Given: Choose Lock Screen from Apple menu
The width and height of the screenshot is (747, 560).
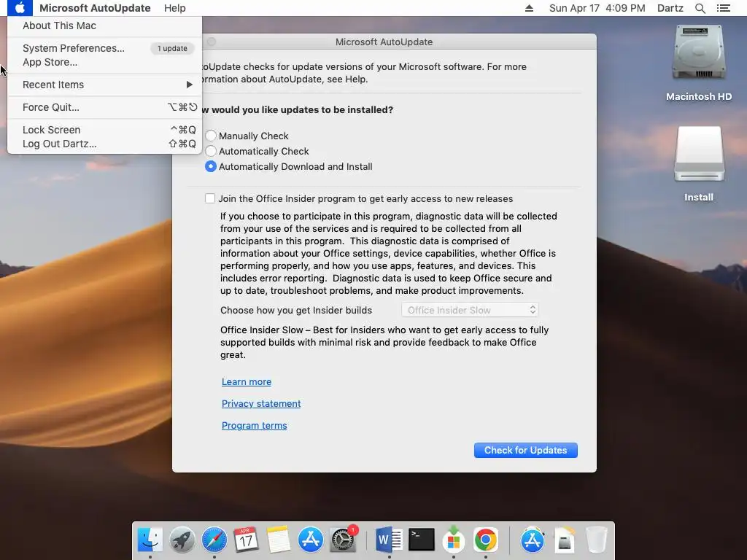Looking at the screenshot, I should 104,130.
